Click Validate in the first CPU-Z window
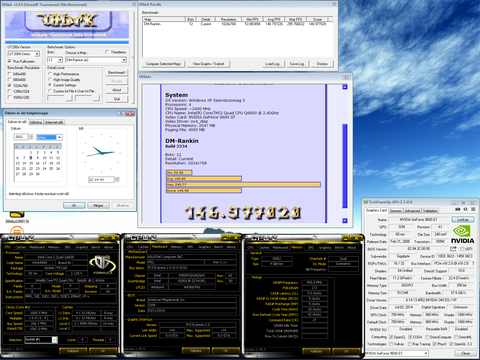This screenshot has height=360, width=480. point(73,351)
